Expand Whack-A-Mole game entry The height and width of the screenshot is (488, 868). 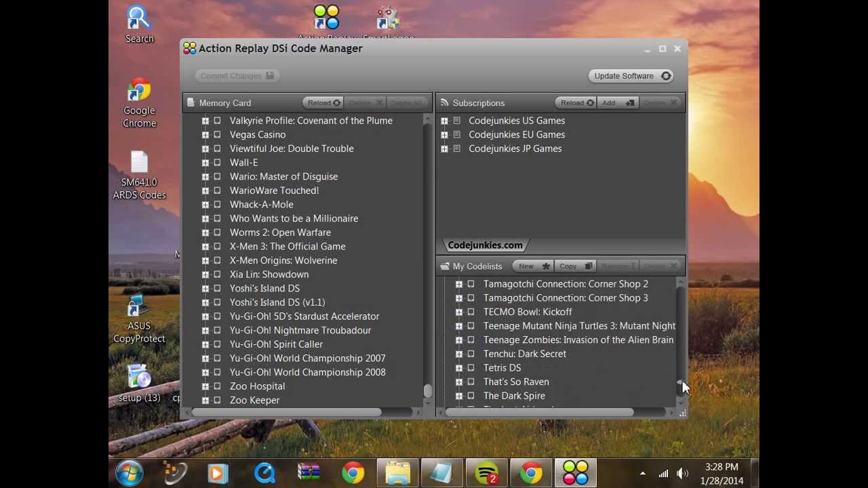click(x=205, y=205)
